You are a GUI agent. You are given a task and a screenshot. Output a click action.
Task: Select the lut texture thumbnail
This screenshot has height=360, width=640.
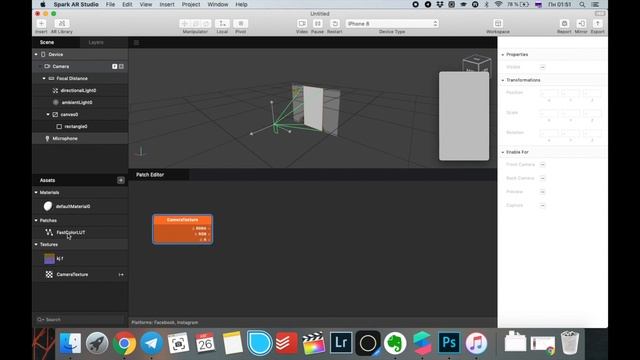(49, 259)
